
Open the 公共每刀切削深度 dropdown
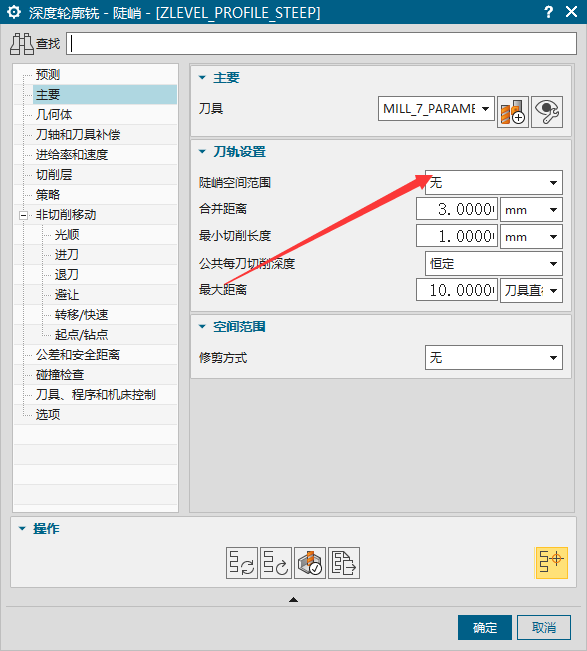(494, 264)
